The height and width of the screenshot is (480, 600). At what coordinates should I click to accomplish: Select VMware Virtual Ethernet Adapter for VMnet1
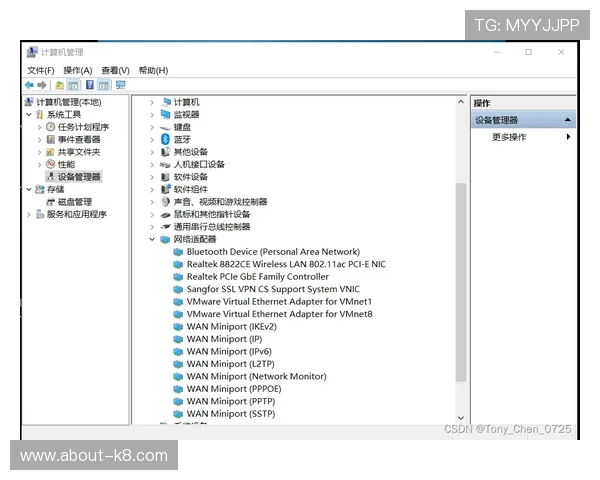(279, 301)
